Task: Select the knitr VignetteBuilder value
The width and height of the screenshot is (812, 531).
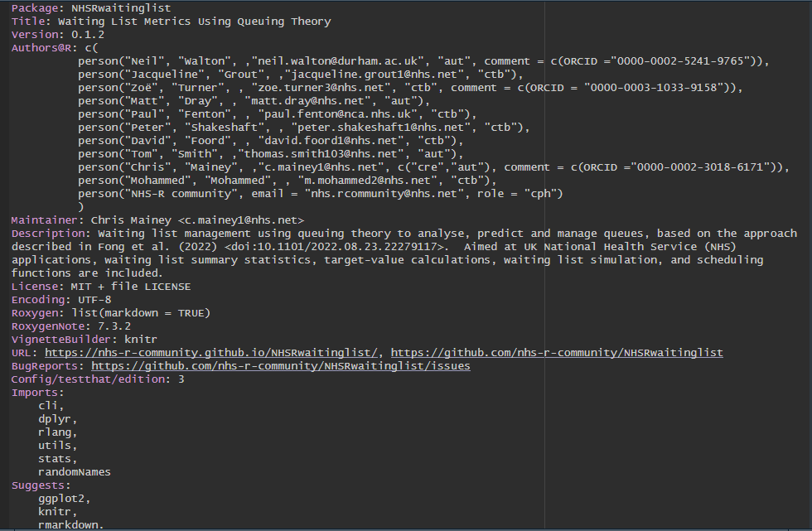Action: pyautogui.click(x=141, y=339)
